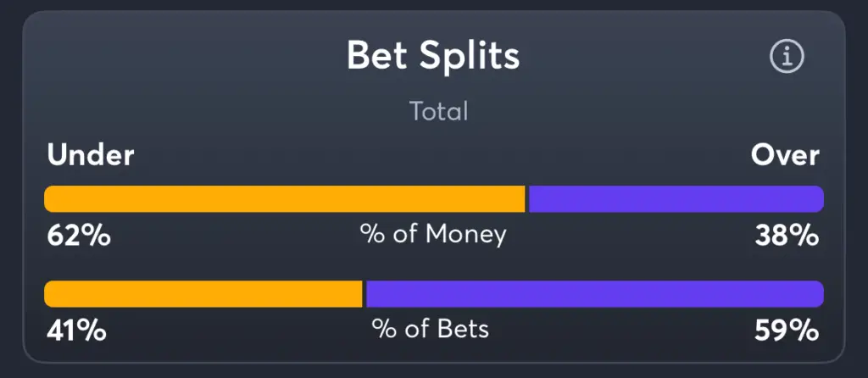This screenshot has width=868, height=378.
Task: Open the info icon beside Bet Splits
Action: pos(787,56)
